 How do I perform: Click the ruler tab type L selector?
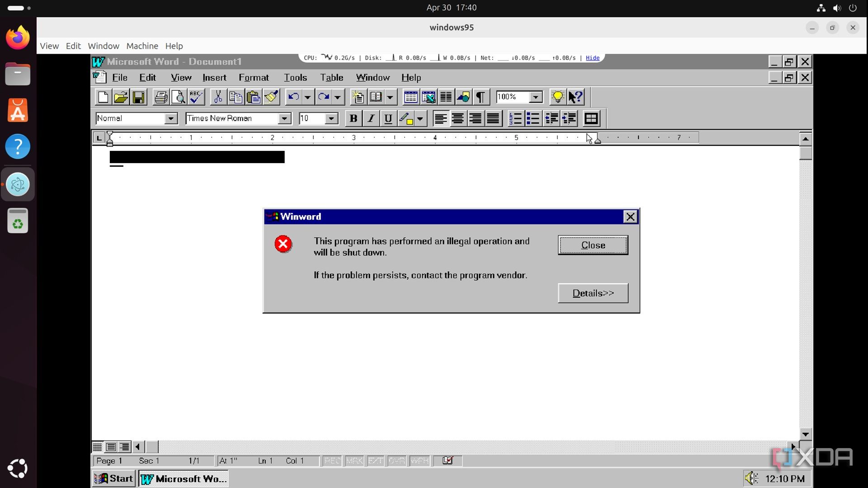tap(99, 137)
